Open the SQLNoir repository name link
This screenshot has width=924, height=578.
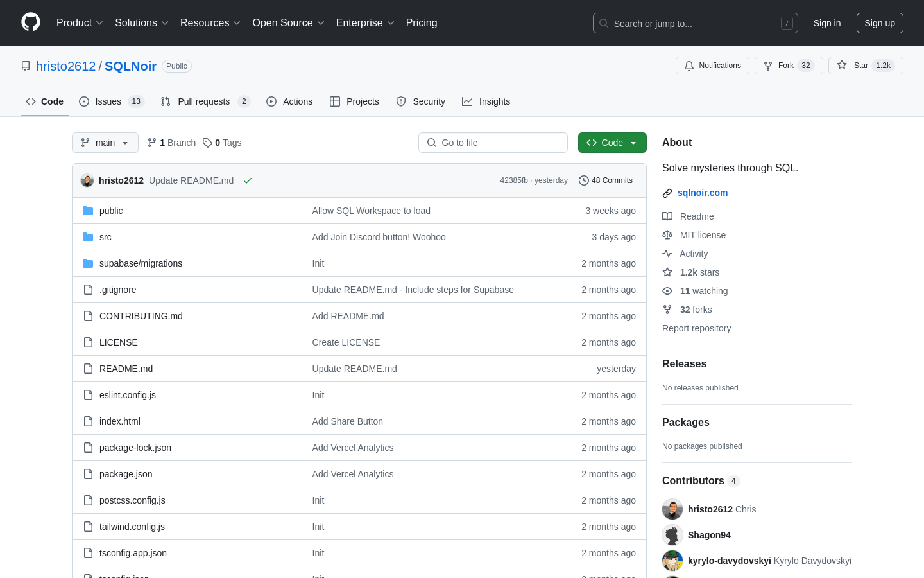(130, 66)
